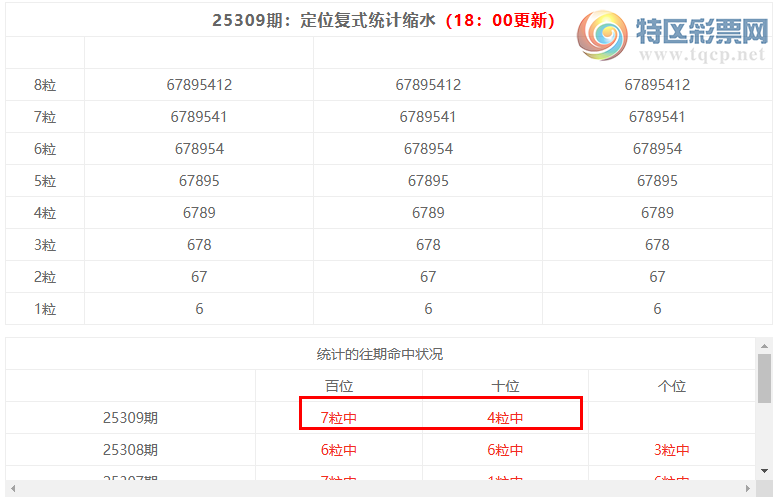Click the scroll up arrow of the hit-status panel

[x=764, y=346]
